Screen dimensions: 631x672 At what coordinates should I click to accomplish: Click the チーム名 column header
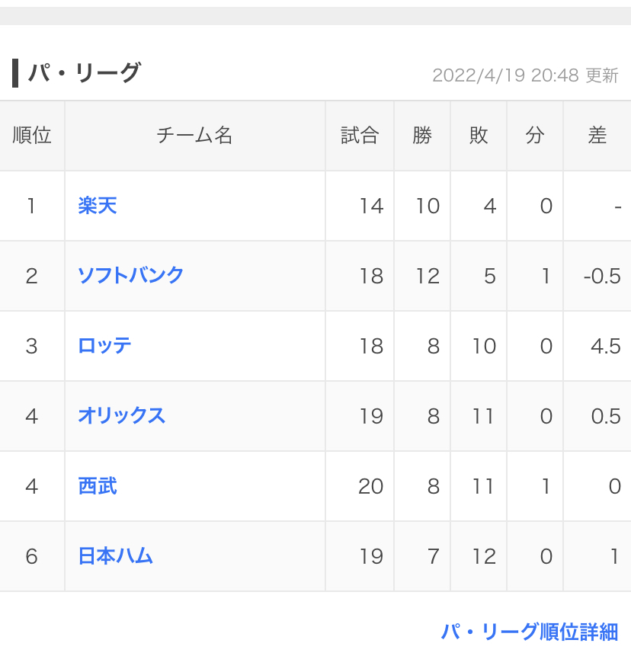(194, 136)
